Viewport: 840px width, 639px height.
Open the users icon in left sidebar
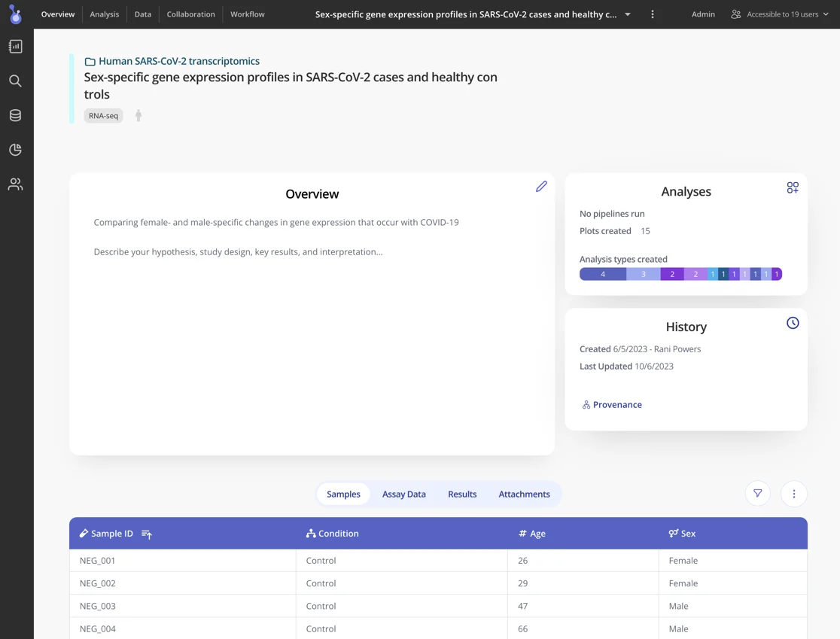[x=15, y=184]
